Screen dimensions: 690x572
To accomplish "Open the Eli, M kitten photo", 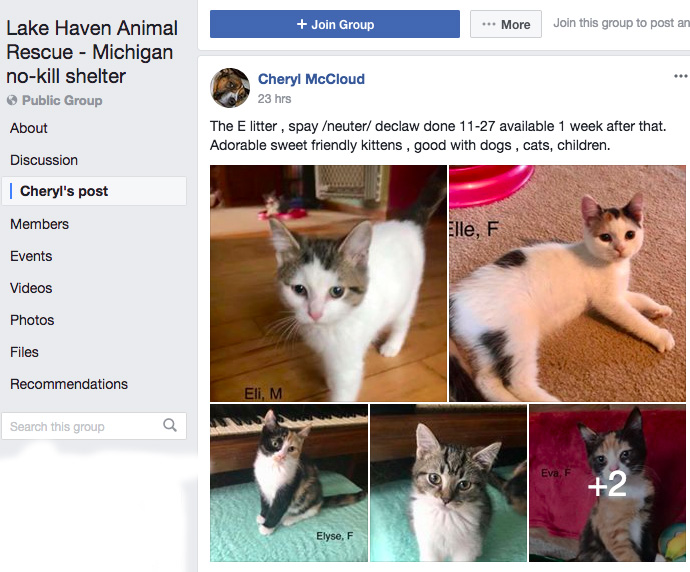I will 328,283.
